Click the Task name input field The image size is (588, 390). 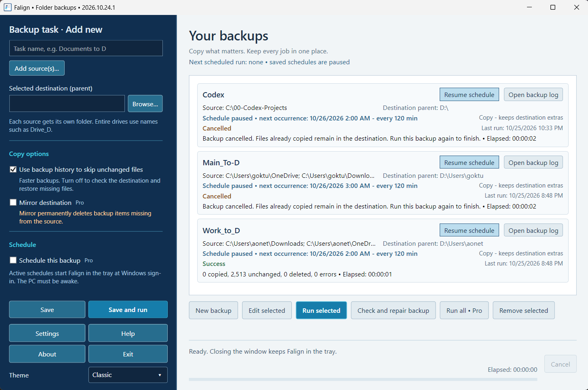click(86, 48)
